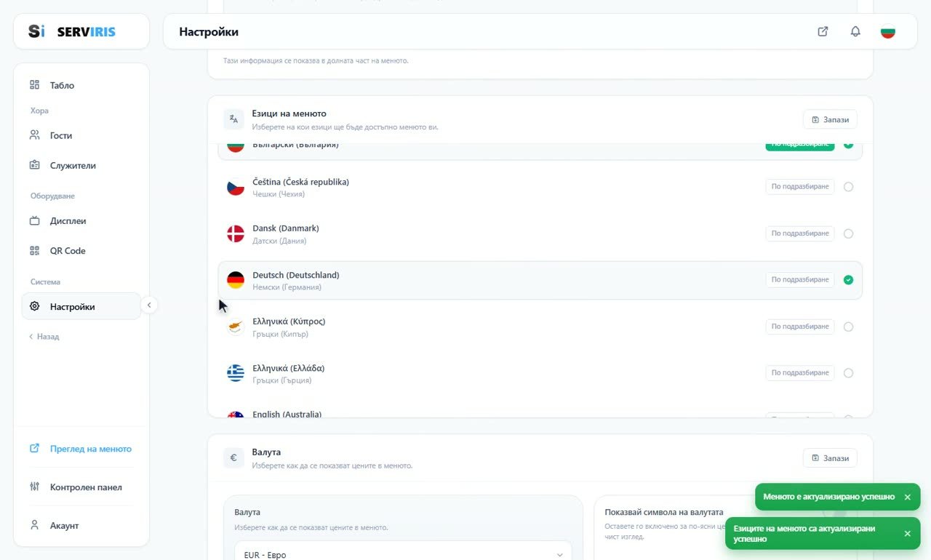The image size is (931, 560).
Task: Set Deutsch as По подразбиране
Action: tap(800, 280)
